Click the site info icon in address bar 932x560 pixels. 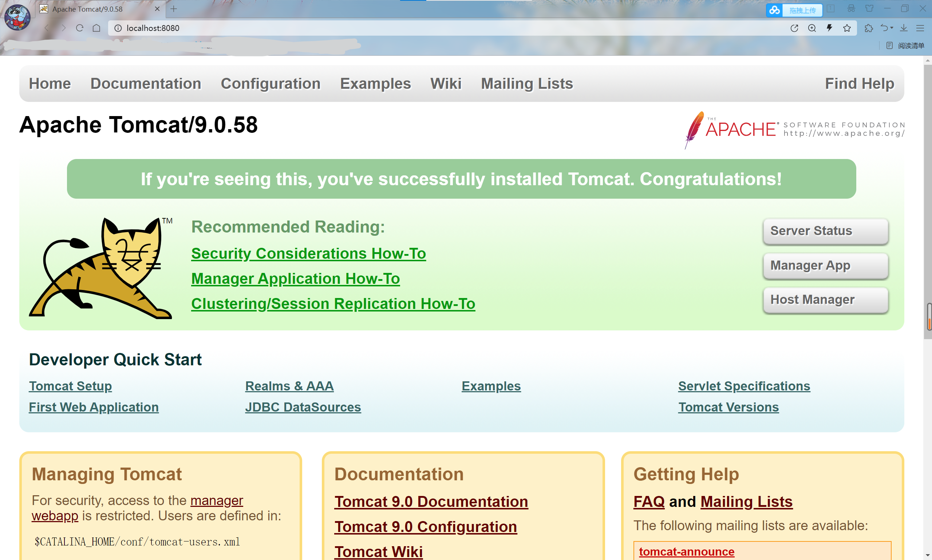point(118,28)
